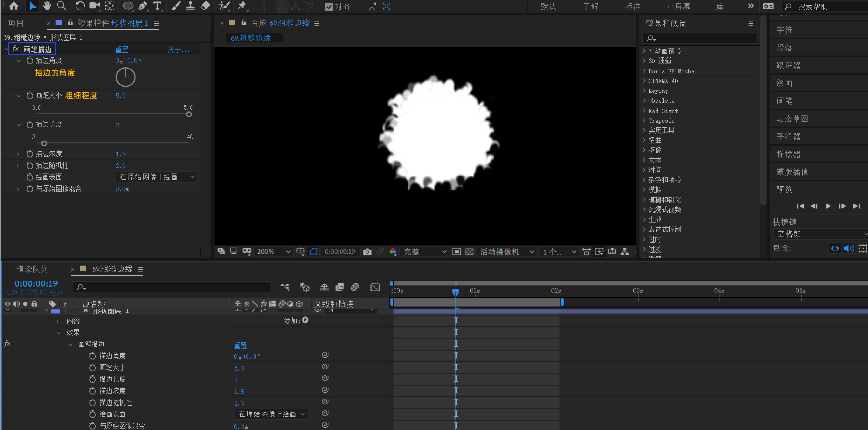The width and height of the screenshot is (868, 430).
Task: Open the 空格键 shortcut dropdown
Action: click(821, 234)
